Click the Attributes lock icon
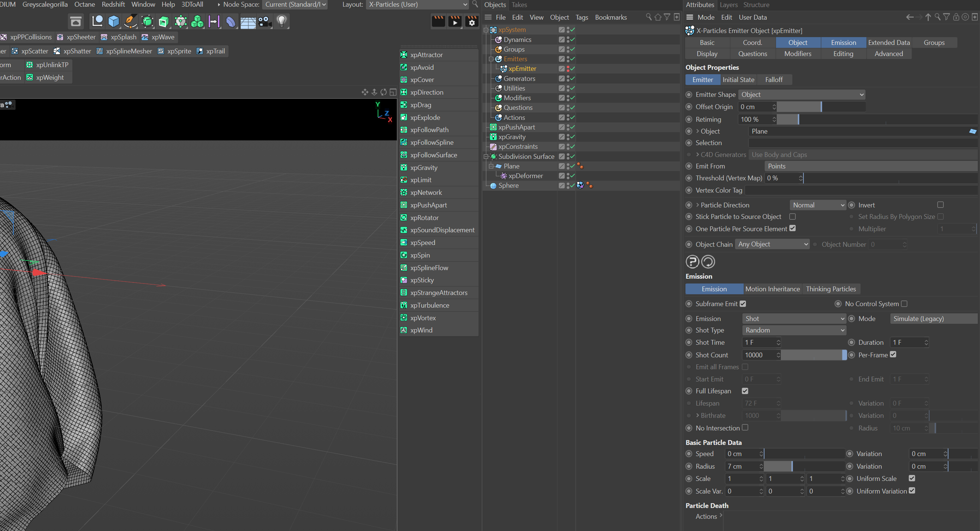Viewport: 980px width, 531px height. [956, 17]
